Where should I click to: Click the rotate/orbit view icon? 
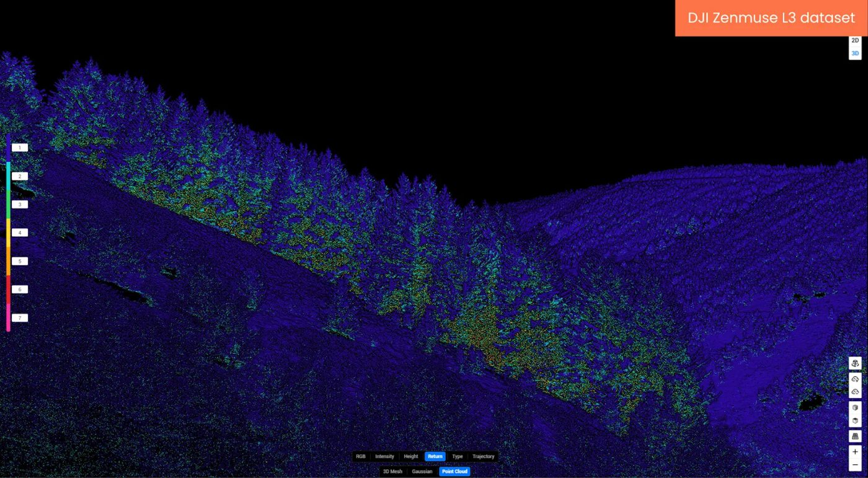pos(855,363)
